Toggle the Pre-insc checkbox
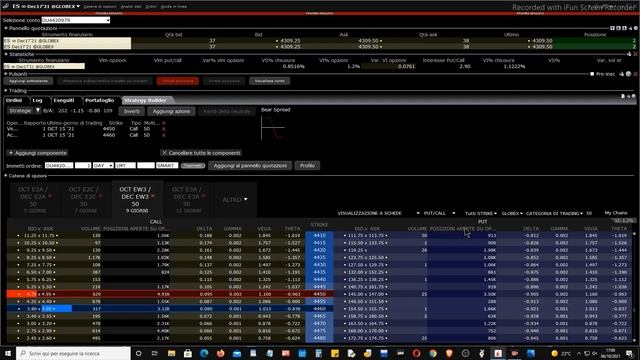Image resolution: width=640 pixels, height=360 pixels. tap(592, 74)
